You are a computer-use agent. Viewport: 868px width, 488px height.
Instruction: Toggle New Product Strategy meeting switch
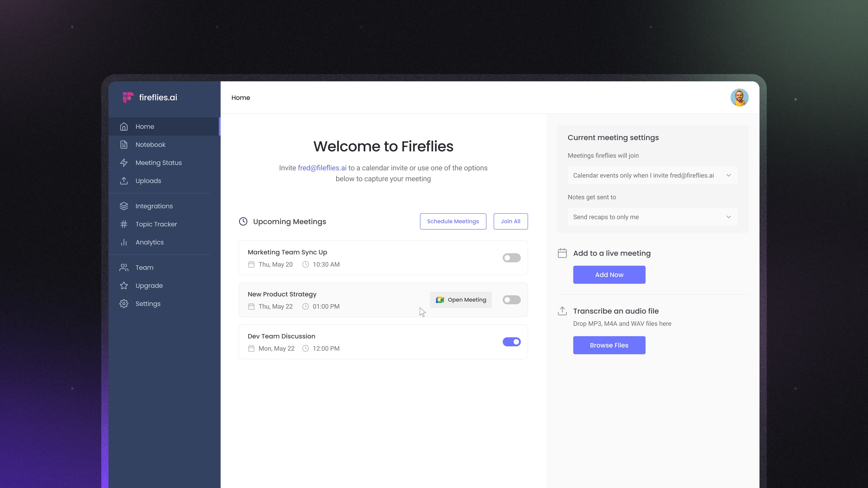coord(512,299)
